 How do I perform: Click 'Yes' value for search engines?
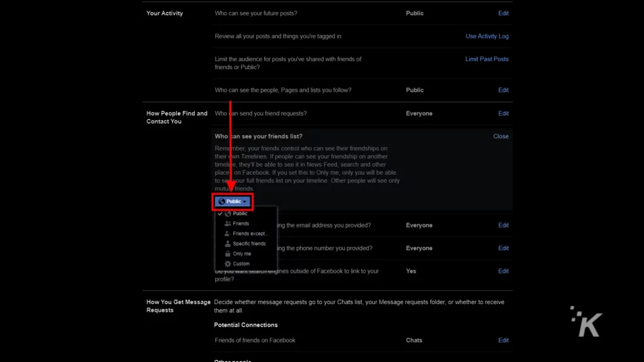tap(411, 271)
